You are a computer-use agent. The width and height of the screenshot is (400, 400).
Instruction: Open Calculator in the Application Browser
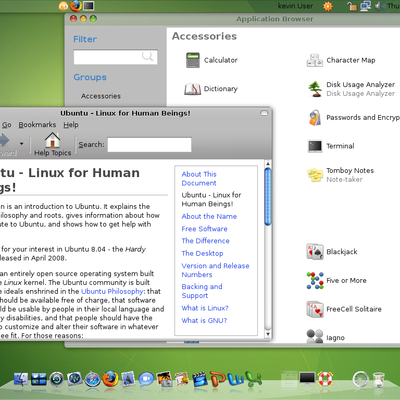coord(211,60)
